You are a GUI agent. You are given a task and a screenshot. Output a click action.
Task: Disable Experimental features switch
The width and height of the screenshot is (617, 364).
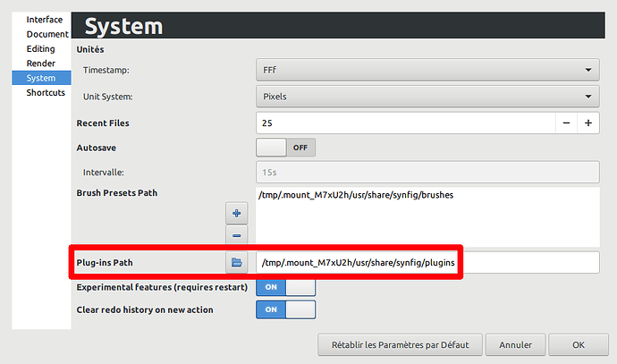(x=285, y=287)
